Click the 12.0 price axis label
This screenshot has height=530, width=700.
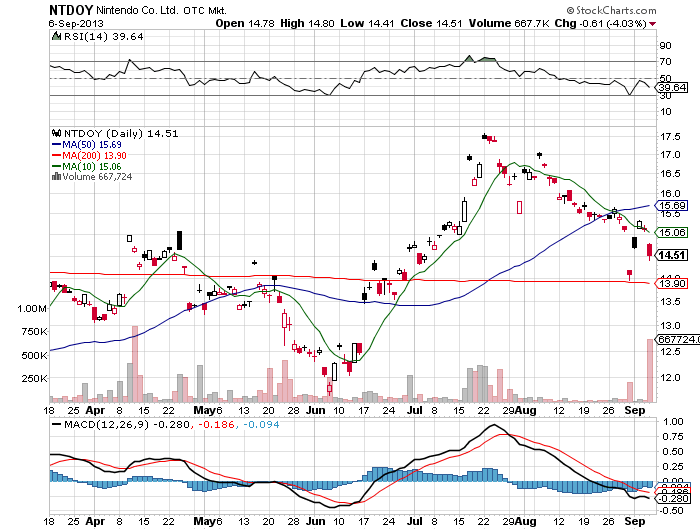pyautogui.click(x=670, y=378)
